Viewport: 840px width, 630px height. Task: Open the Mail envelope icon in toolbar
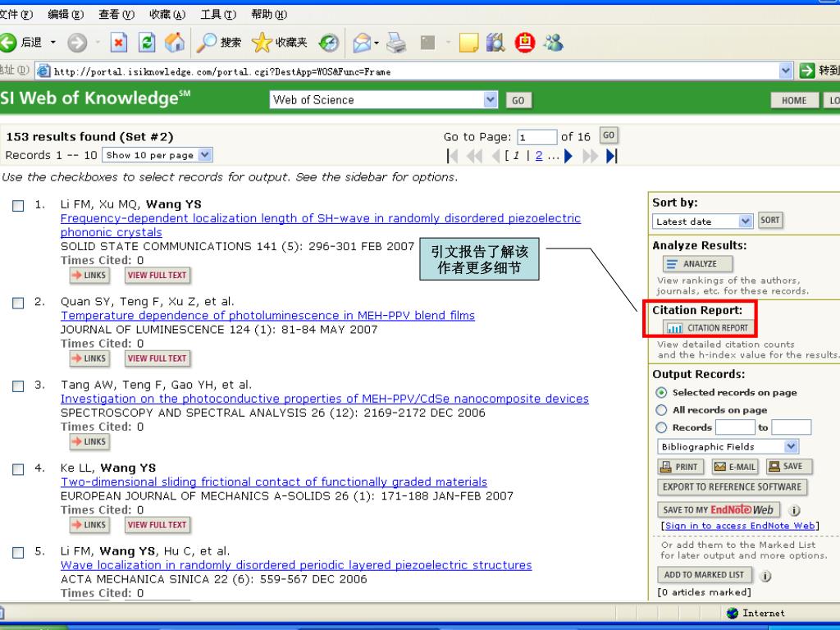pos(362,43)
